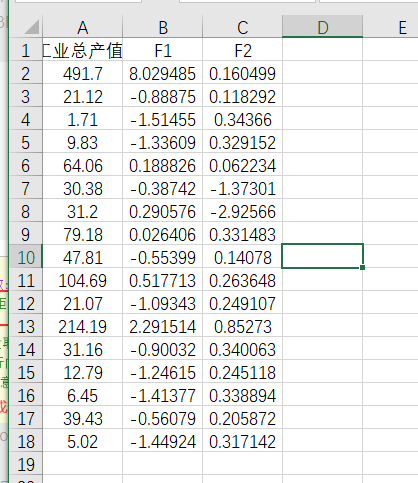Select cell containing 79.18

pyautogui.click(x=83, y=234)
